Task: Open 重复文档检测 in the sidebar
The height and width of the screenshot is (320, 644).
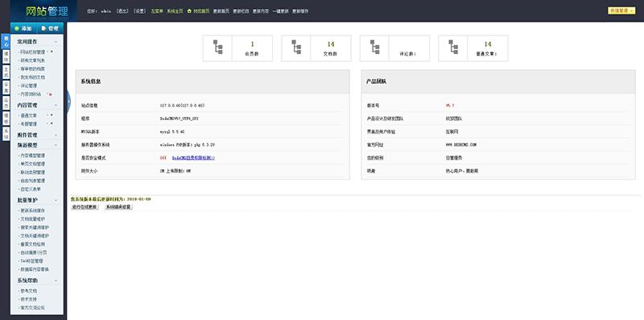Action: [x=33, y=244]
